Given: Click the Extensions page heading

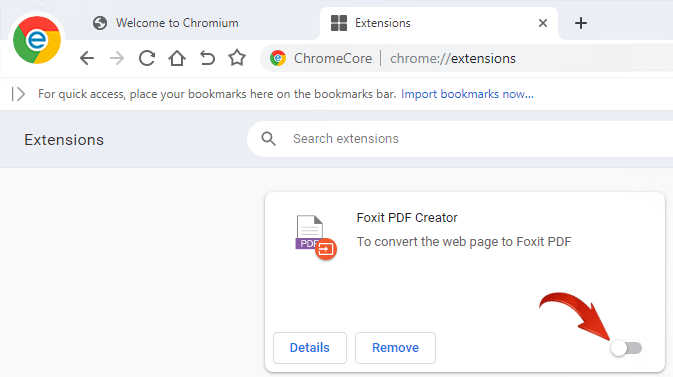Looking at the screenshot, I should coord(64,140).
